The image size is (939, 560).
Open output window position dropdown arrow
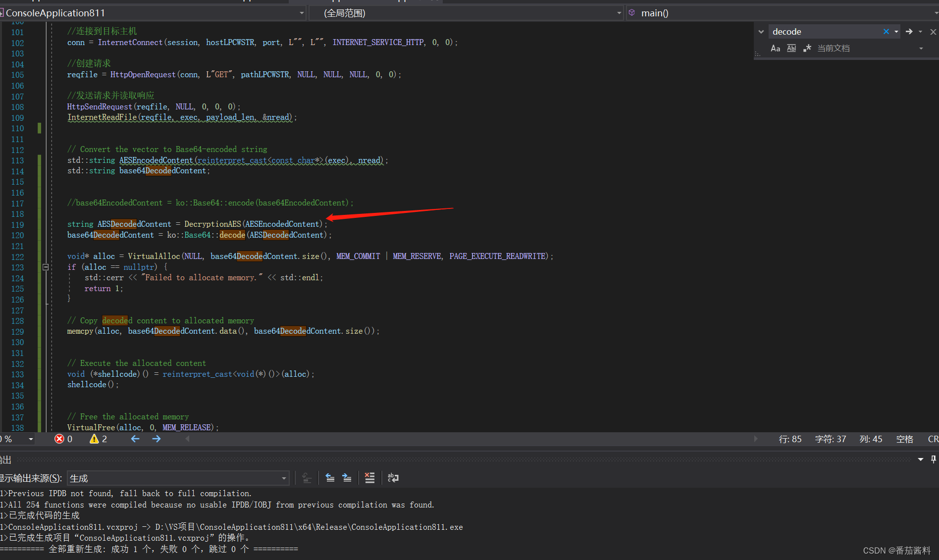tap(921, 459)
